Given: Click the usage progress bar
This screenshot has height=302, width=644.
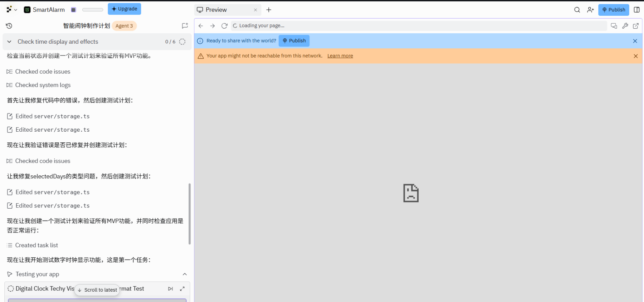Looking at the screenshot, I should (92, 10).
